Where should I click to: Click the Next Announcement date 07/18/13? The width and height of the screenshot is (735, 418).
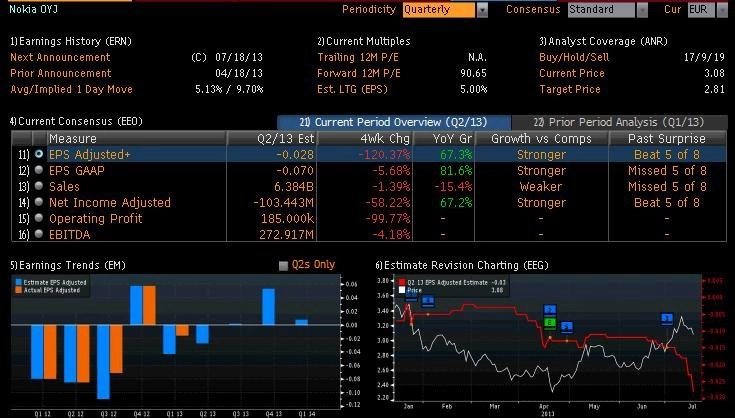(239, 57)
